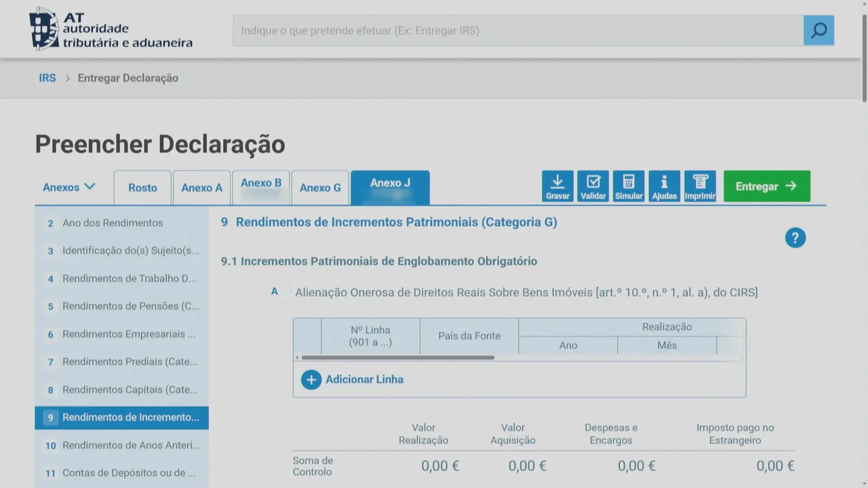Click the Preencher Declaração page title
The width and height of the screenshot is (868, 488).
pos(160,145)
